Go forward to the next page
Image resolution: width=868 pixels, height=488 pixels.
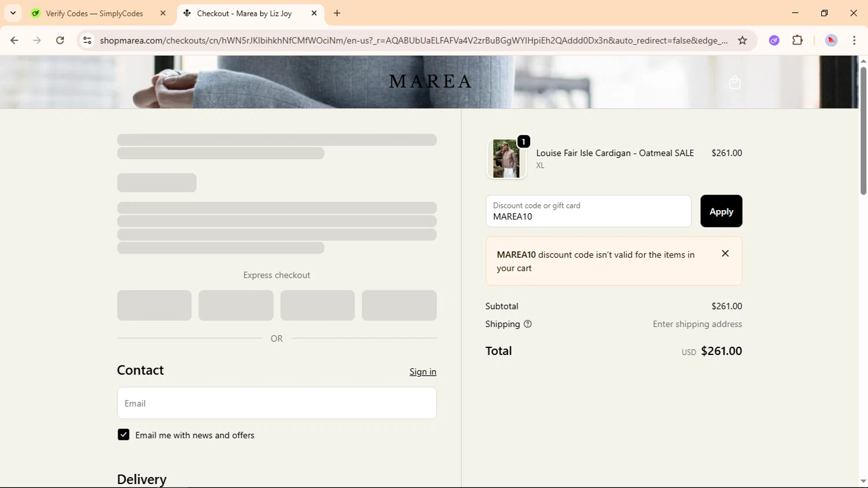coord(37,41)
